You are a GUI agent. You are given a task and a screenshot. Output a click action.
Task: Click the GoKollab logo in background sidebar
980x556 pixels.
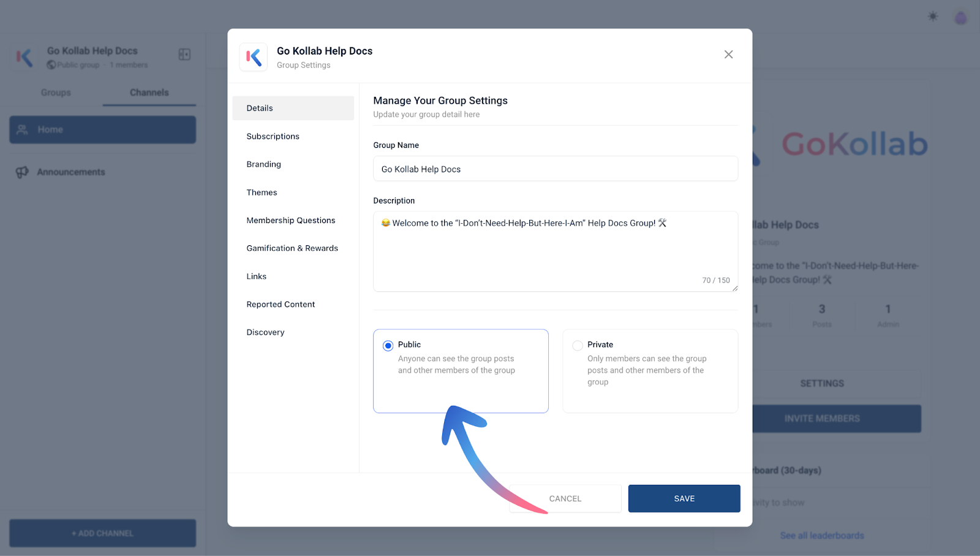point(24,58)
